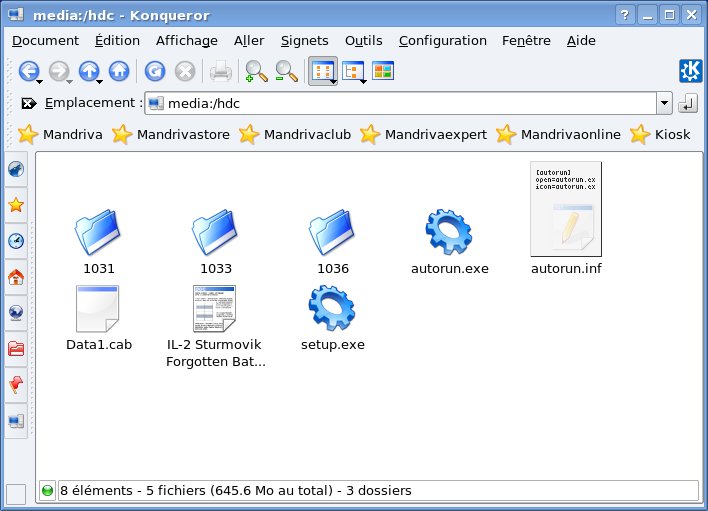The height and width of the screenshot is (511, 708).
Task: Open sidebar system computer panel
Action: [16, 421]
